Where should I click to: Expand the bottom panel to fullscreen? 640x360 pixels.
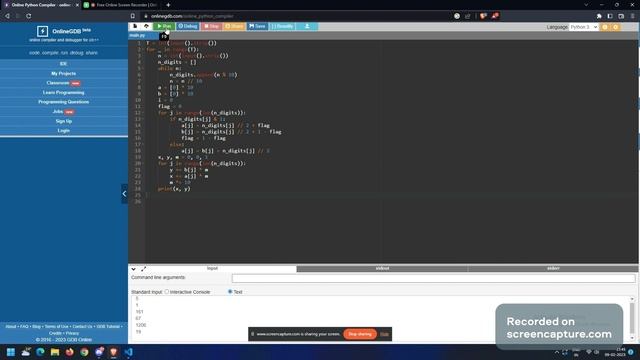(144, 269)
